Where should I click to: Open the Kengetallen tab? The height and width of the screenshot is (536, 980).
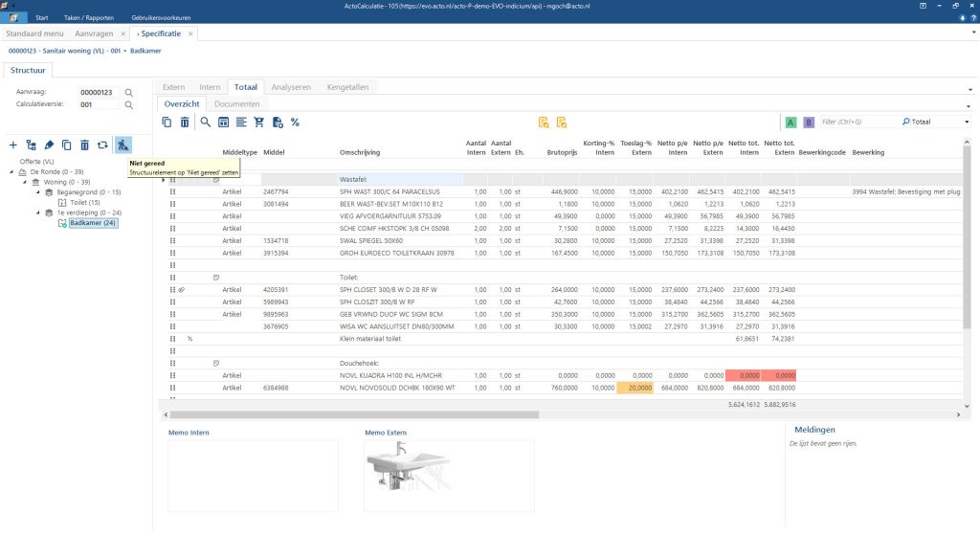(347, 87)
